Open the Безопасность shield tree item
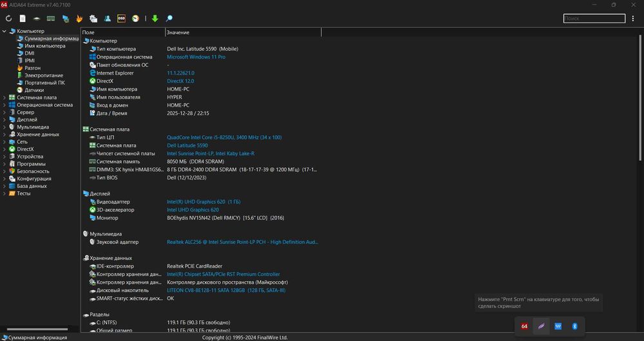The height and width of the screenshot is (341, 644). (33, 172)
